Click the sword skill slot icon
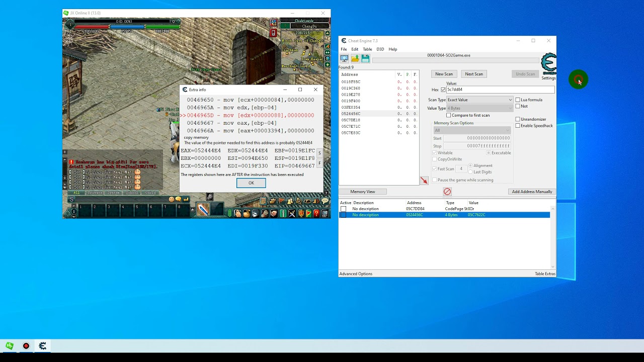This screenshot has width=644, height=362. click(x=203, y=210)
